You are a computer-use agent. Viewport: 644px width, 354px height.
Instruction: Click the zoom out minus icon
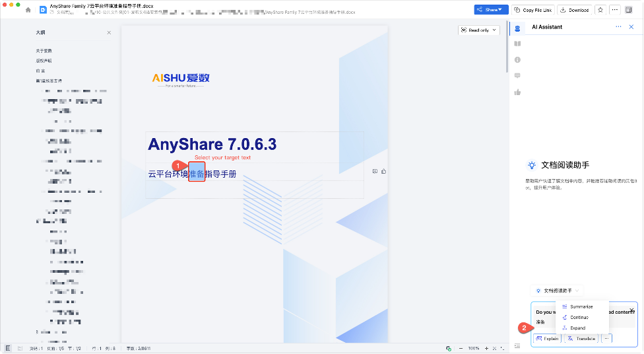pyautogui.click(x=459, y=348)
